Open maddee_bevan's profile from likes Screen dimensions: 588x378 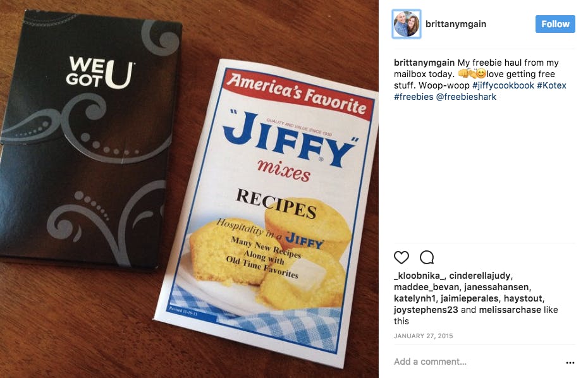pyautogui.click(x=426, y=287)
